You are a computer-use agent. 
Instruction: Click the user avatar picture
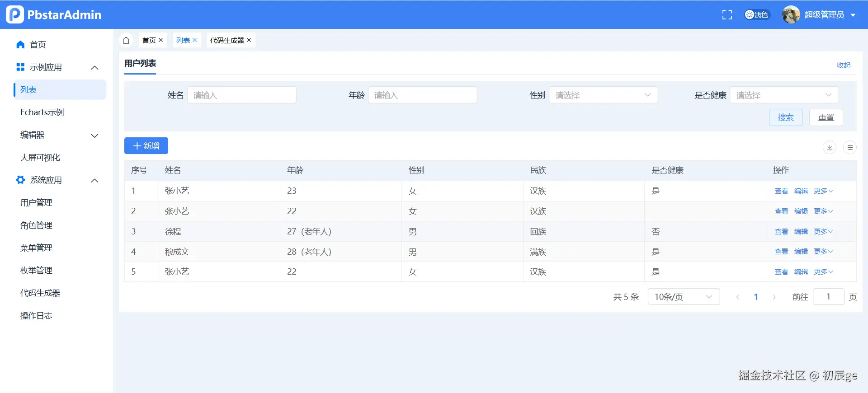coord(791,15)
